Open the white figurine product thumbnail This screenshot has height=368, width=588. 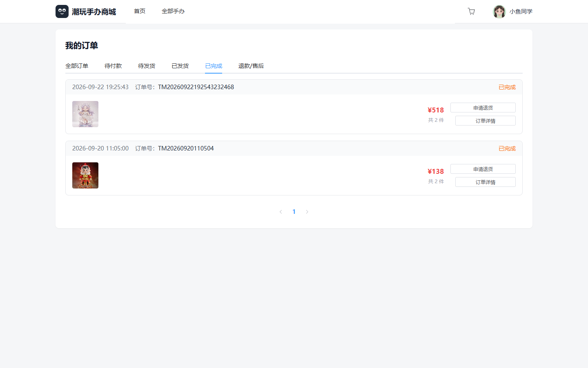[85, 114]
